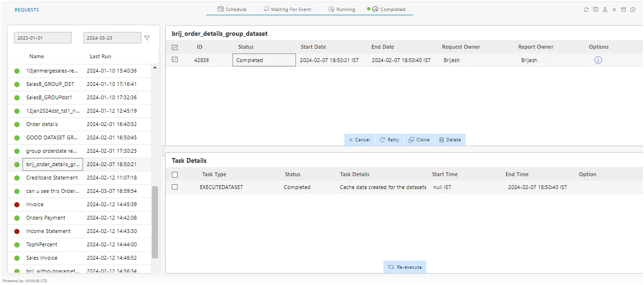
Task: Click start date field 2023-01-01
Action: (42, 38)
